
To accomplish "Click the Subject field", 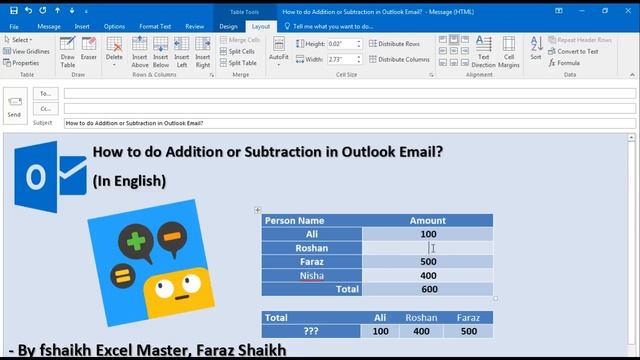I will pyautogui.click(x=350, y=123).
